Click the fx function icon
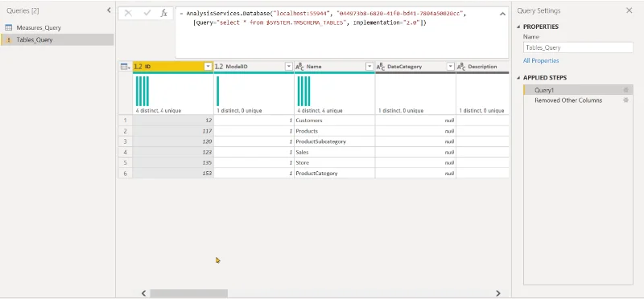Viewport: 644px width, 299px height. 164,13
